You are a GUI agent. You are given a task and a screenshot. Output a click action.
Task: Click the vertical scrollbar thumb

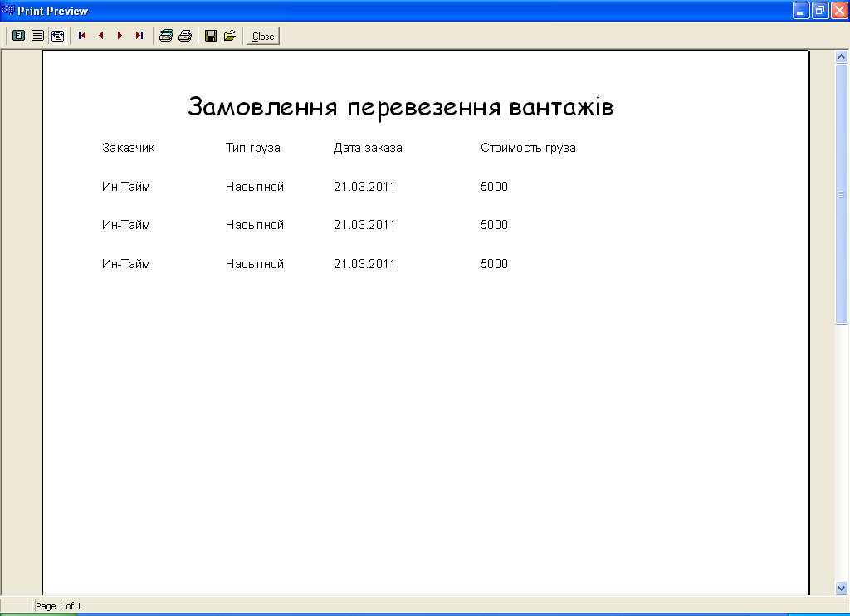tap(842, 194)
